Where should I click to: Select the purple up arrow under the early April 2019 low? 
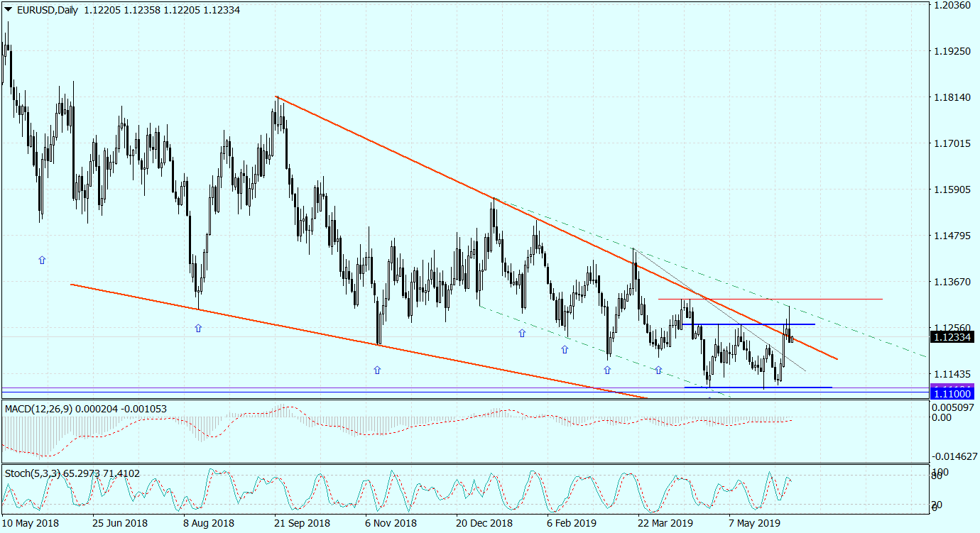click(658, 370)
